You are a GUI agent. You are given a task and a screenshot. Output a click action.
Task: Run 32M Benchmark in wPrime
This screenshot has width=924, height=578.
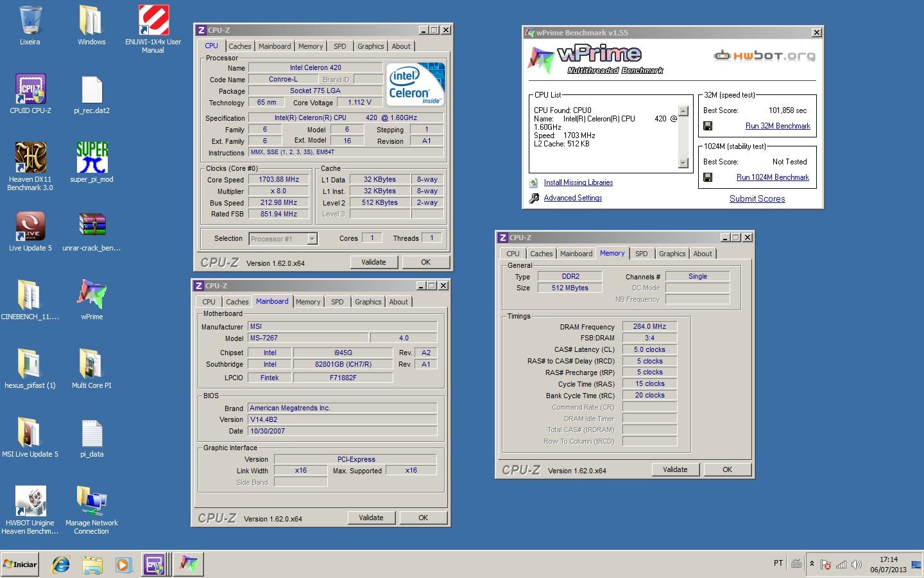(x=778, y=126)
